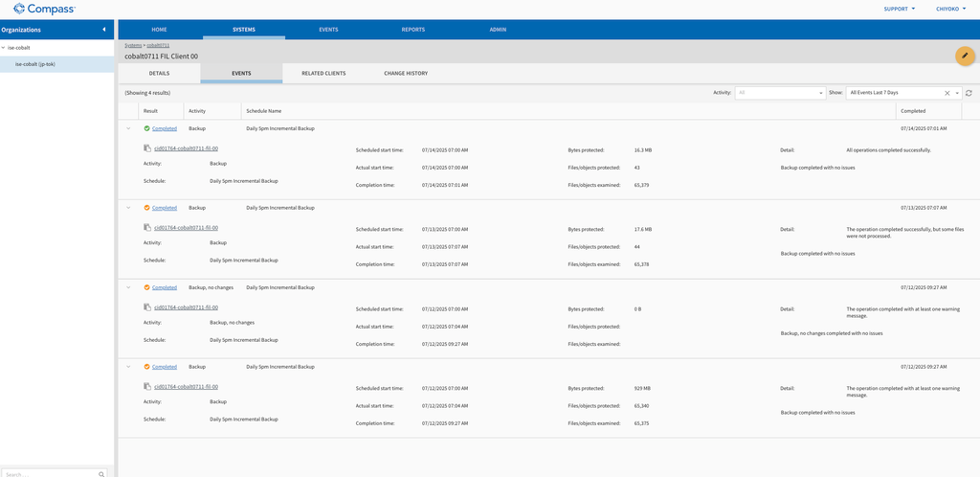Click '(Showing 4 results)' text
Screen dimensions: 980x477
pyautogui.click(x=147, y=93)
